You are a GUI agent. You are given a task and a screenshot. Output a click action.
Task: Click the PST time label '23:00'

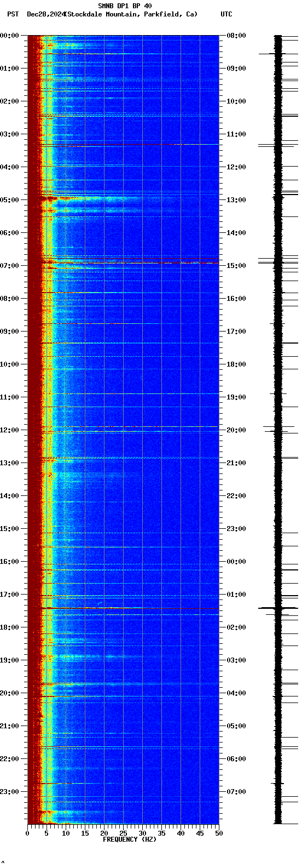[x=9, y=792]
